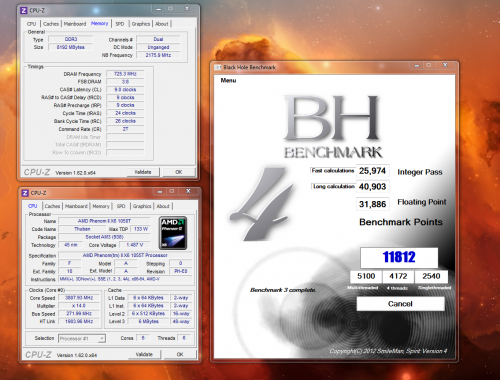Screen dimensions: 500x380
Task: Click the Black Hole Benchmark title bar icon
Action: pyautogui.click(x=218, y=67)
